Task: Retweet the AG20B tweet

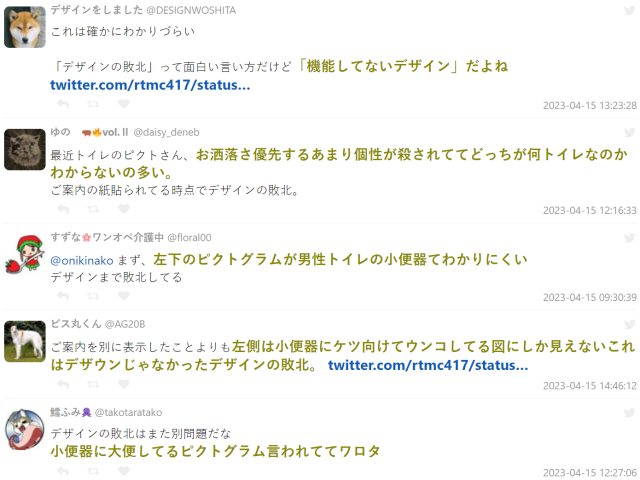Action: [x=93, y=384]
